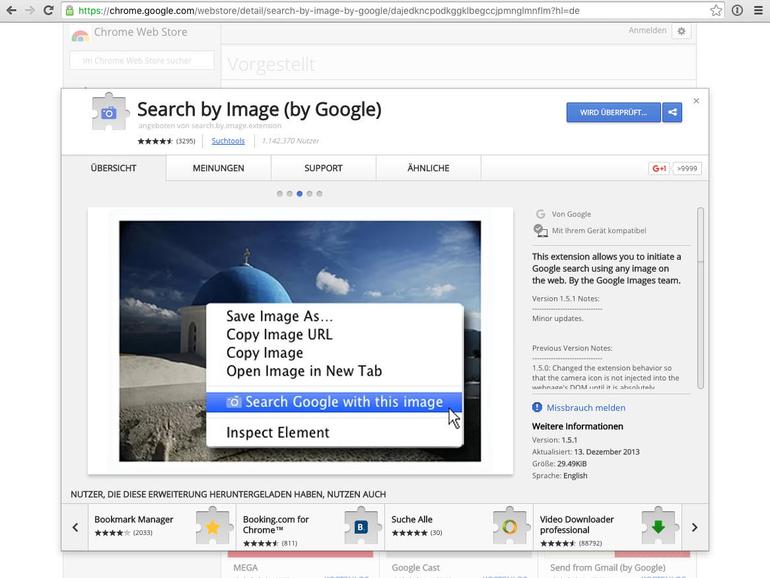
Task: Switch to the ÄHNLICHE tab
Action: pyautogui.click(x=428, y=168)
